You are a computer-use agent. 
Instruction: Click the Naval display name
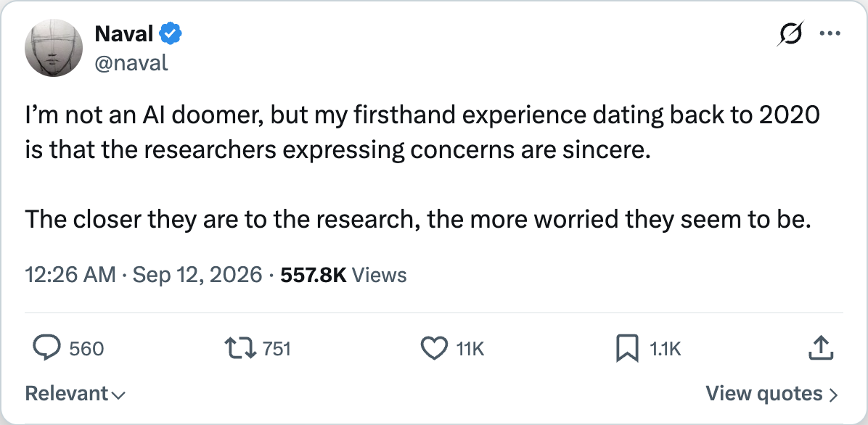(x=124, y=34)
